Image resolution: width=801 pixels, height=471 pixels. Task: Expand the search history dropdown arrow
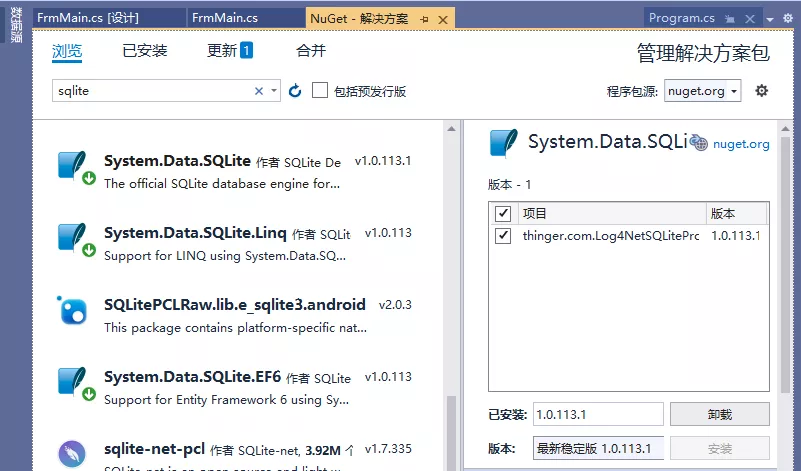tap(275, 91)
